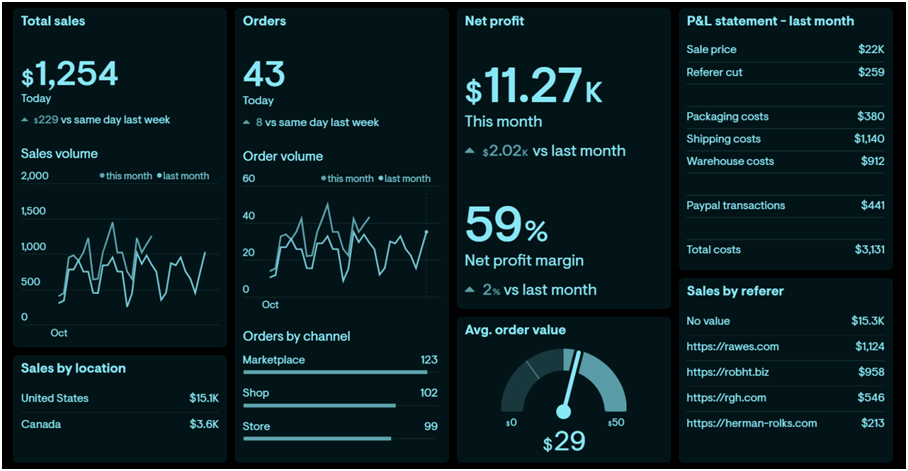Select the United States location row
The height and width of the screenshot is (471, 908).
(x=120, y=398)
